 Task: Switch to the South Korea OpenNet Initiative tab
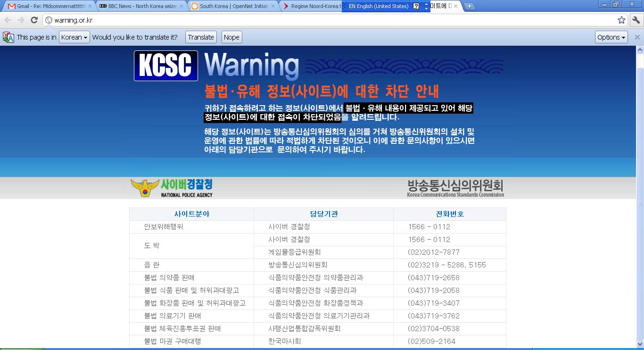tap(231, 6)
